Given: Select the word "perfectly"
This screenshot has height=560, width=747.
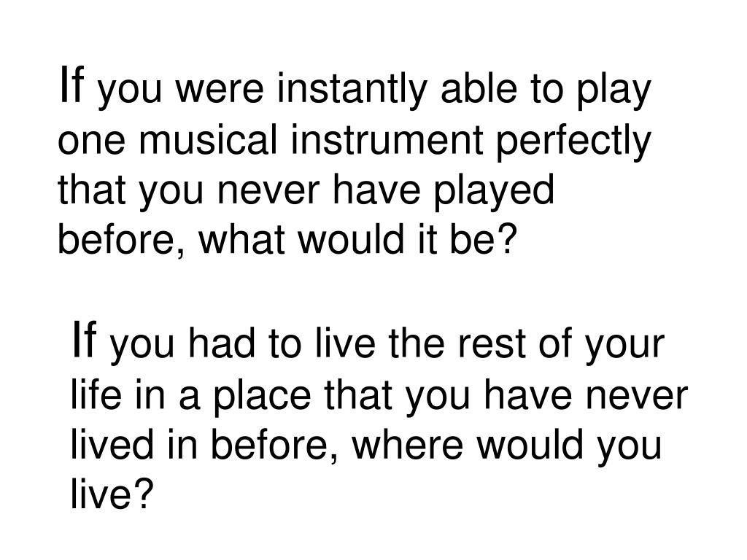Looking at the screenshot, I should tap(573, 144).
